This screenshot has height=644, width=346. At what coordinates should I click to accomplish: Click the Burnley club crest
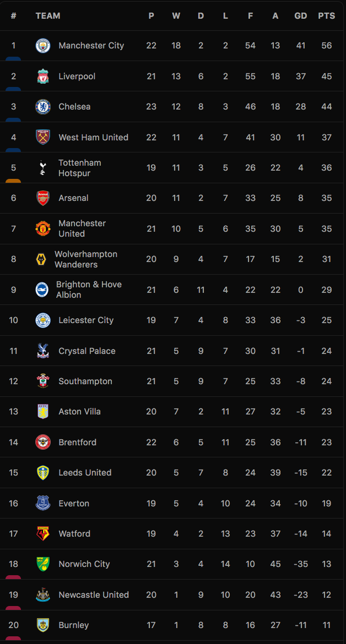(43, 625)
